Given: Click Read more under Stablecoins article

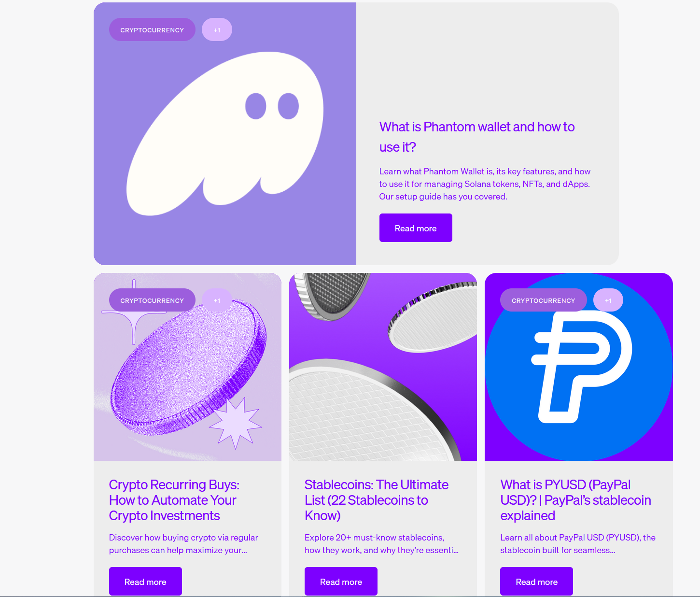Looking at the screenshot, I should pyautogui.click(x=341, y=582).
